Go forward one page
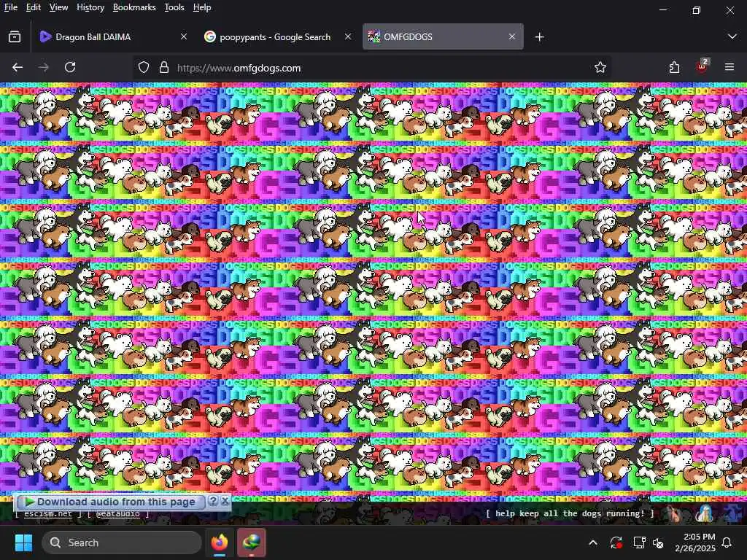This screenshot has height=560, width=747. 44,68
